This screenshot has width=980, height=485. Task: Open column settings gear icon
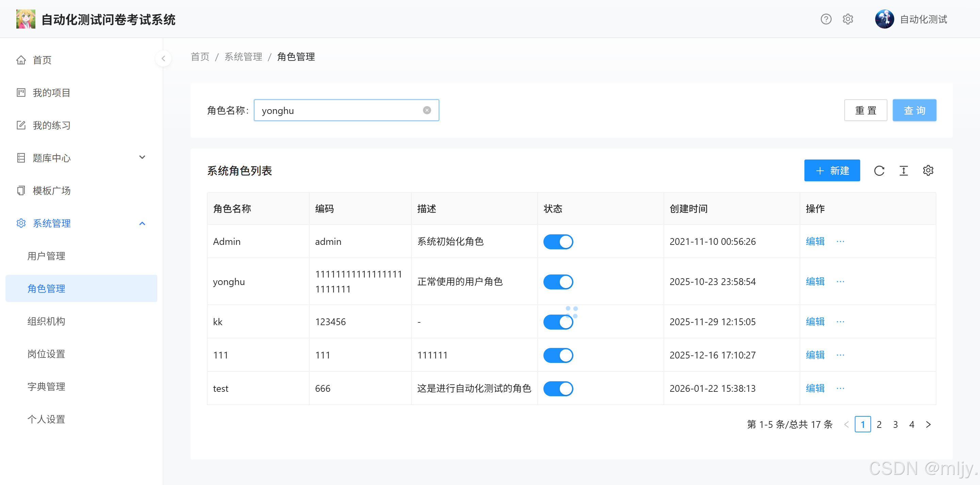click(x=928, y=171)
